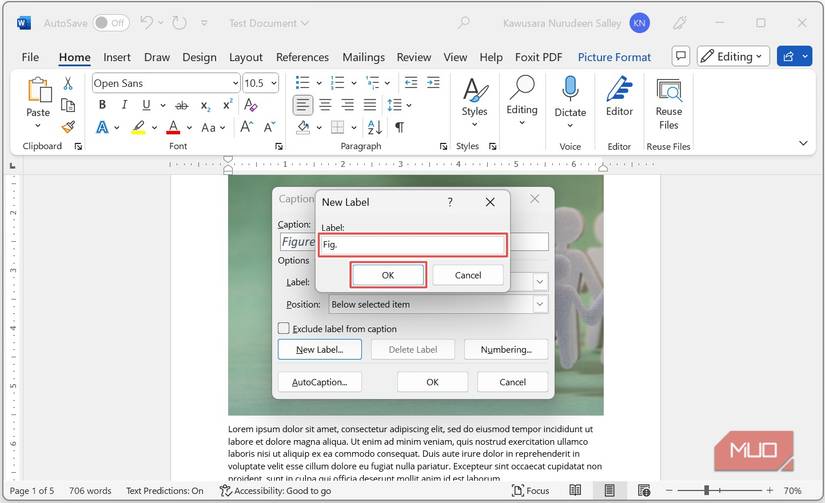Image resolution: width=825 pixels, height=503 pixels.
Task: Check Exclude label from caption
Action: pyautogui.click(x=284, y=328)
